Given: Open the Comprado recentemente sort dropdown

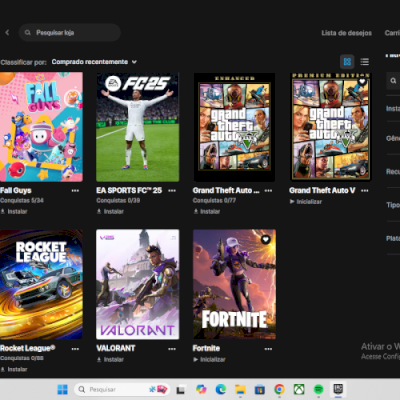Looking at the screenshot, I should [94, 62].
